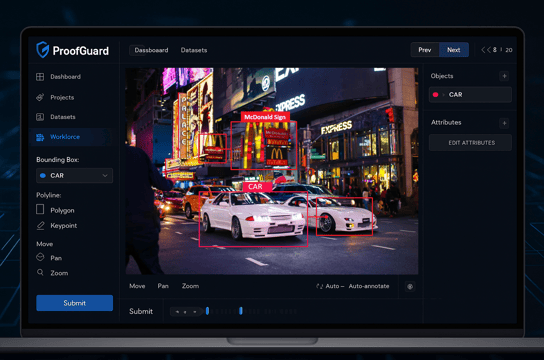Select the Keypoint pencil tool
The height and width of the screenshot is (360, 544).
click(41, 225)
